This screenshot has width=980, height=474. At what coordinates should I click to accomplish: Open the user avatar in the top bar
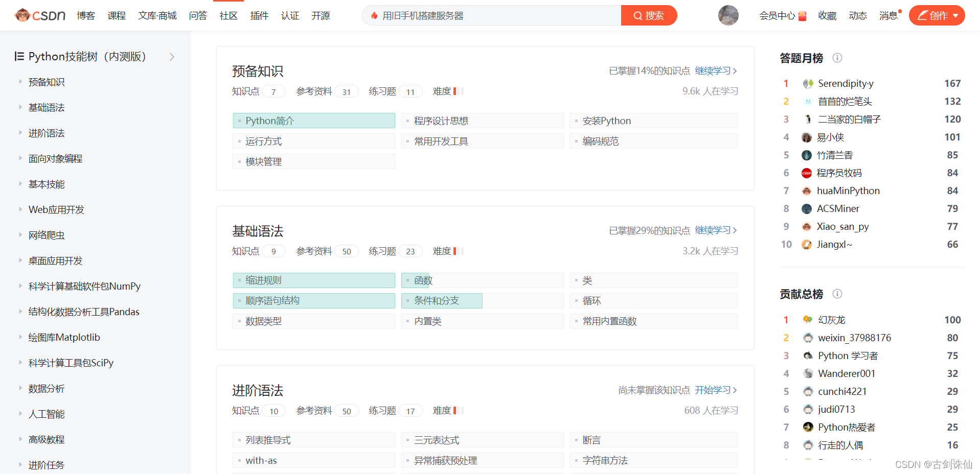point(728,15)
